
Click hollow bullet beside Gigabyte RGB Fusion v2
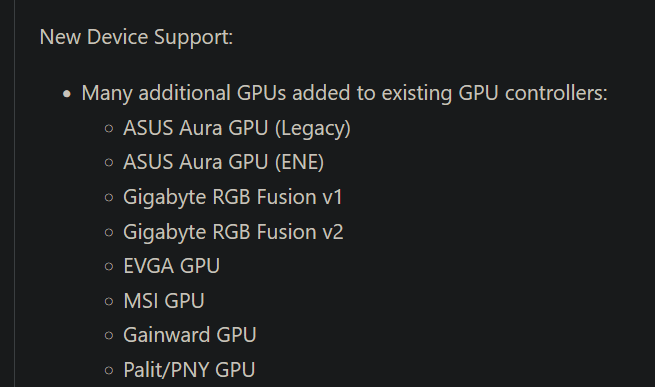point(109,232)
